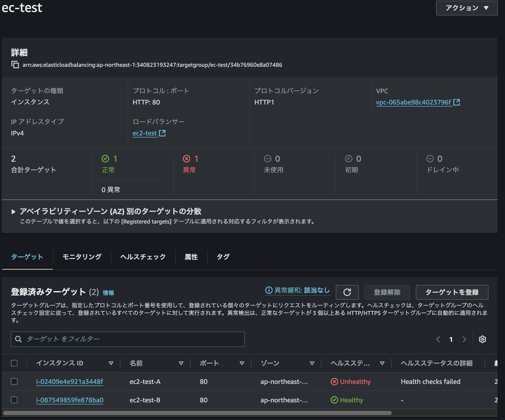
Task: Check the ec2-test-B row checkbox
Action: click(x=14, y=400)
